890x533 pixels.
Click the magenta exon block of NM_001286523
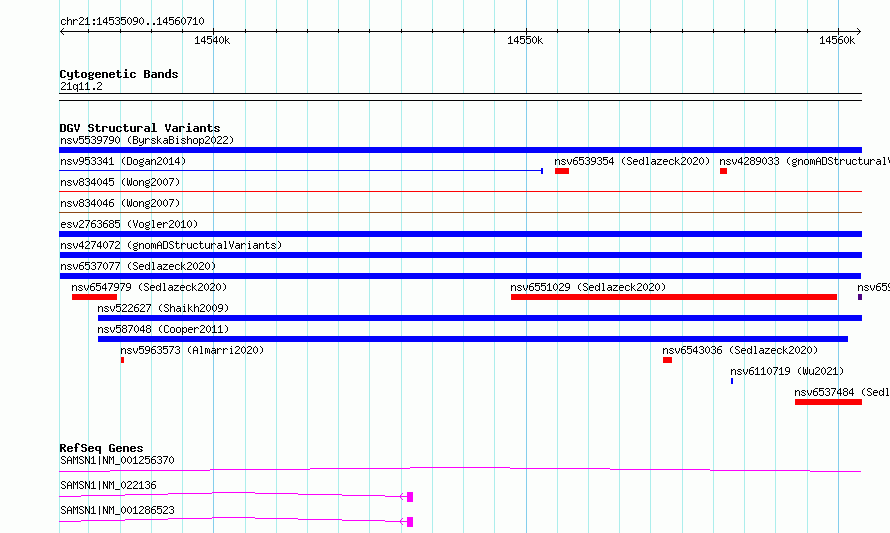[410, 522]
